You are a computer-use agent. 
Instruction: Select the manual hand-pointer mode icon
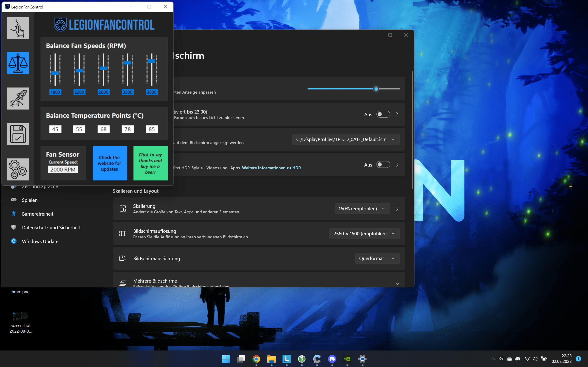point(18,28)
